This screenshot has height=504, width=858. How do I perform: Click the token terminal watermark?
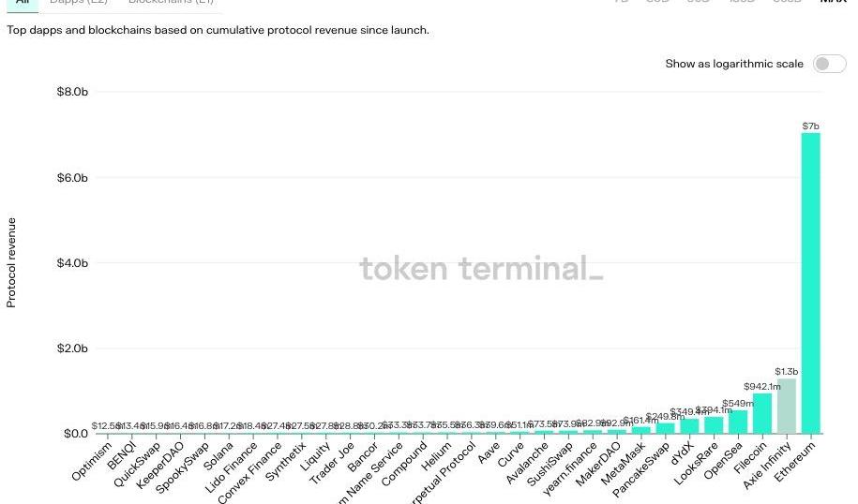click(x=481, y=269)
